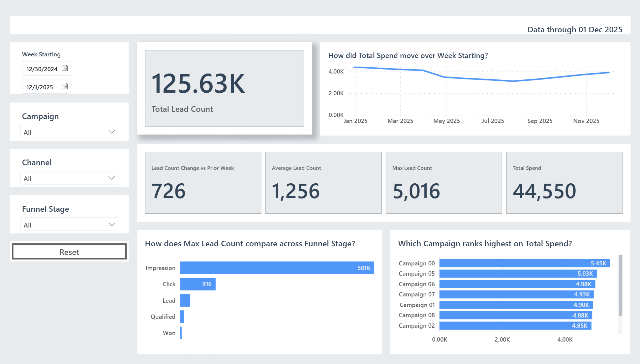Click the '2.00K' campaign chart x-axis label
This screenshot has height=364, width=640.
502,339
